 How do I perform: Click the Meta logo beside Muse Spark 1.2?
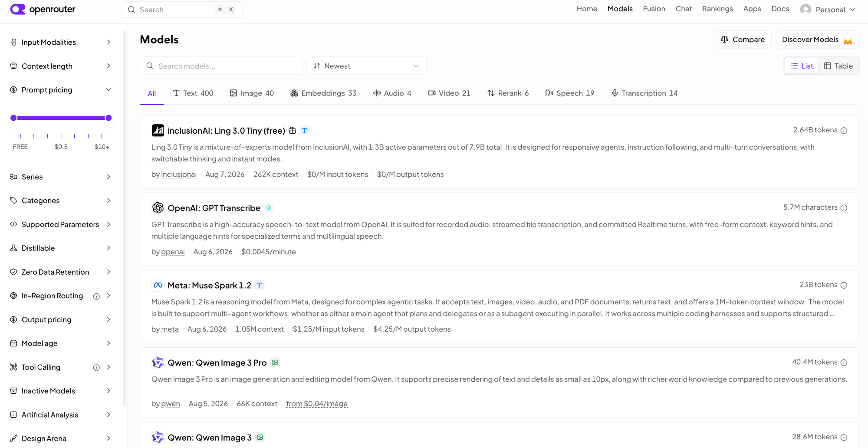click(x=158, y=285)
